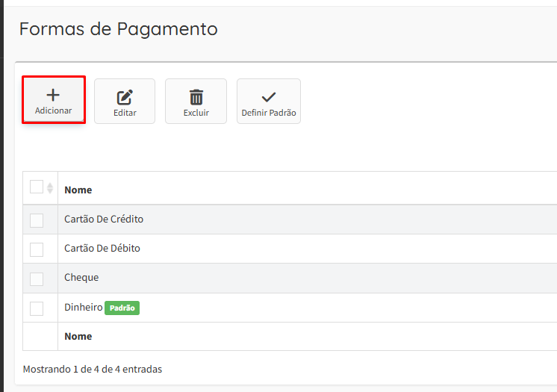Click the pencil icon for Editar
This screenshot has height=392, width=557.
click(x=125, y=97)
